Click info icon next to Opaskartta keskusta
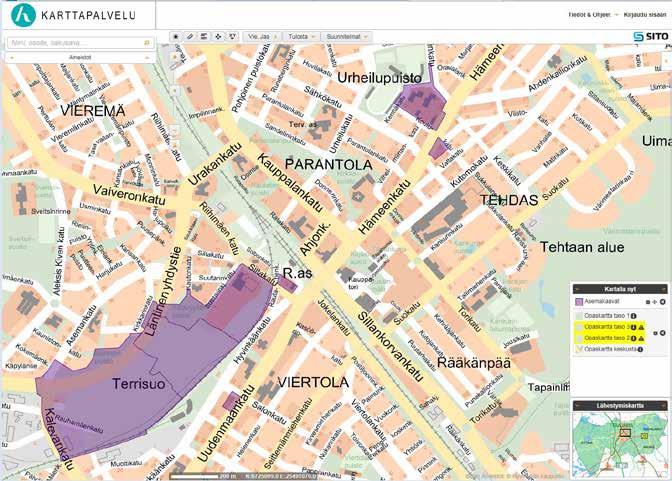This screenshot has height=481, width=672. (x=640, y=349)
